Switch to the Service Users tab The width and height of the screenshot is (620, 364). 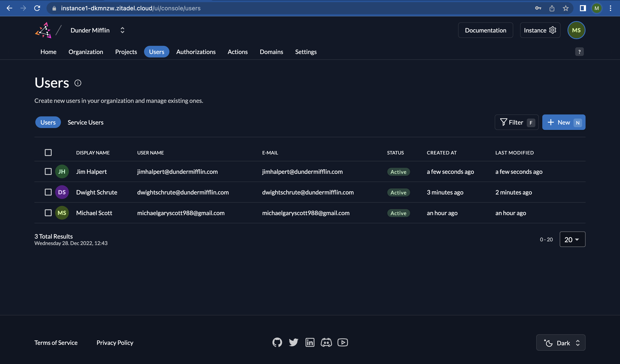(x=85, y=122)
